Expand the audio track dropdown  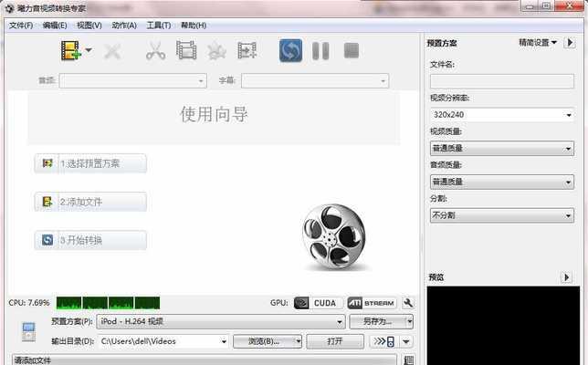pos(132,80)
